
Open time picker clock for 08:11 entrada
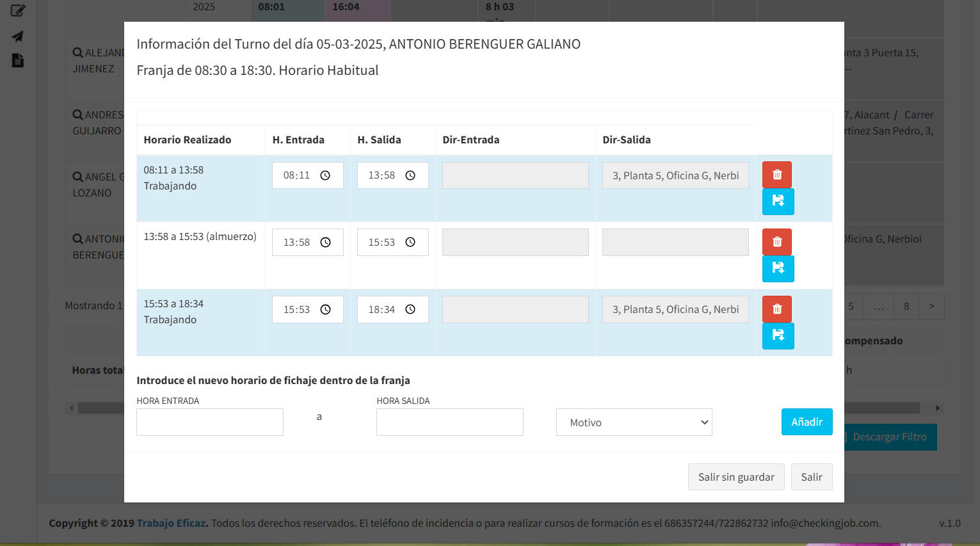(325, 175)
